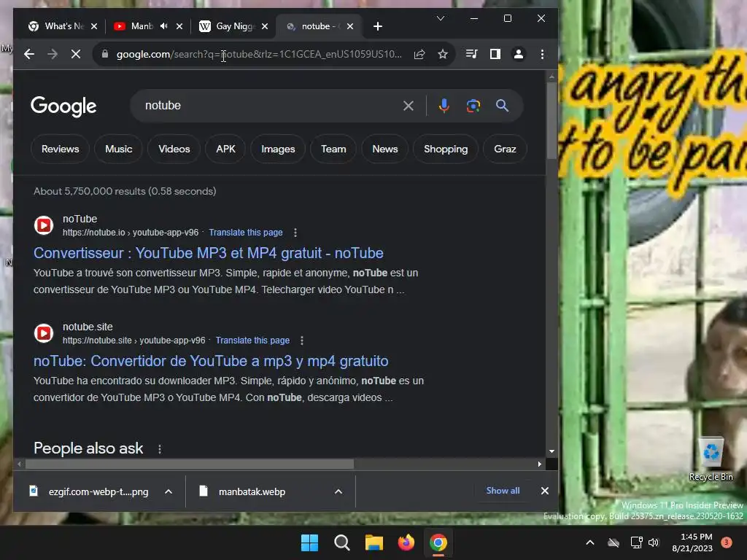Close the notube search tab
This screenshot has height=560, width=747.
[350, 26]
